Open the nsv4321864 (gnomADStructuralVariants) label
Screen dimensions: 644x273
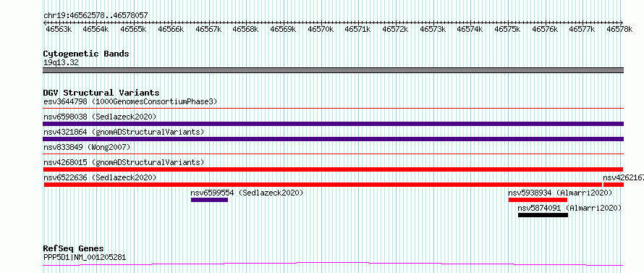tap(124, 132)
